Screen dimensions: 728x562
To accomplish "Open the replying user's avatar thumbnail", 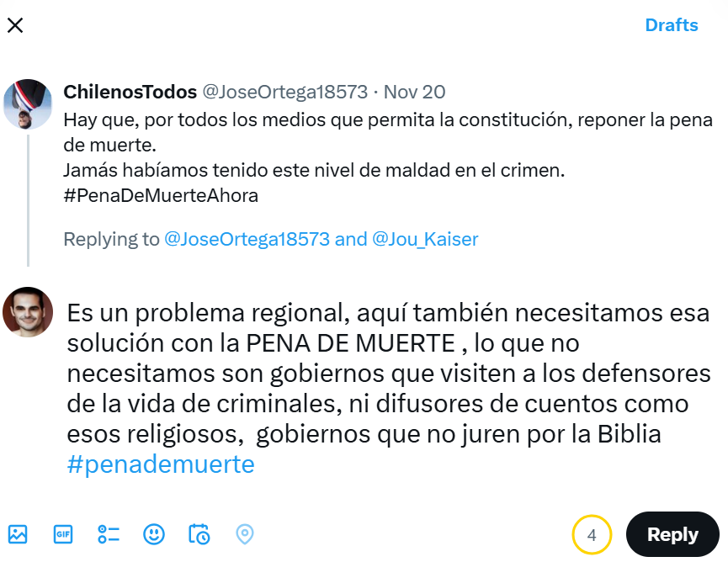I will (28, 312).
